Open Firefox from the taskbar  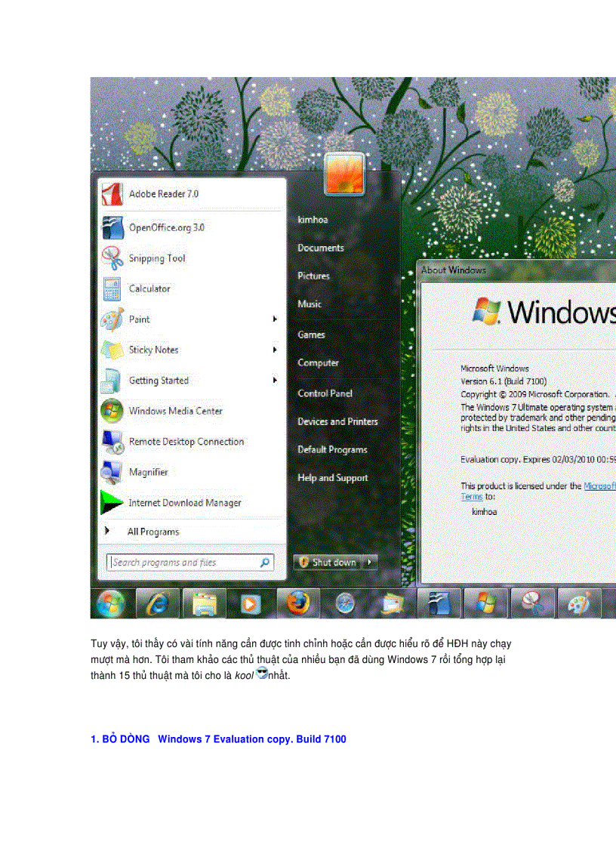[x=296, y=603]
